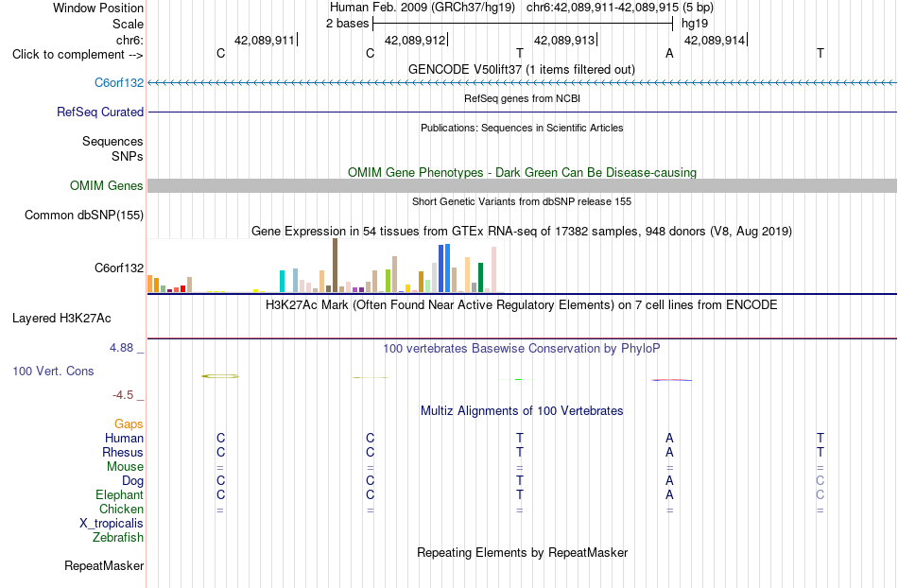898x588 pixels.
Task: Click the tallest brown bar in GTEx chart
Action: (335, 265)
